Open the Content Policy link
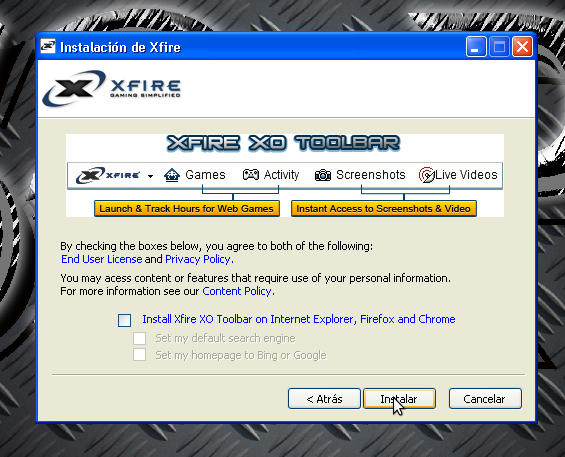This screenshot has height=457, width=565. (x=239, y=291)
